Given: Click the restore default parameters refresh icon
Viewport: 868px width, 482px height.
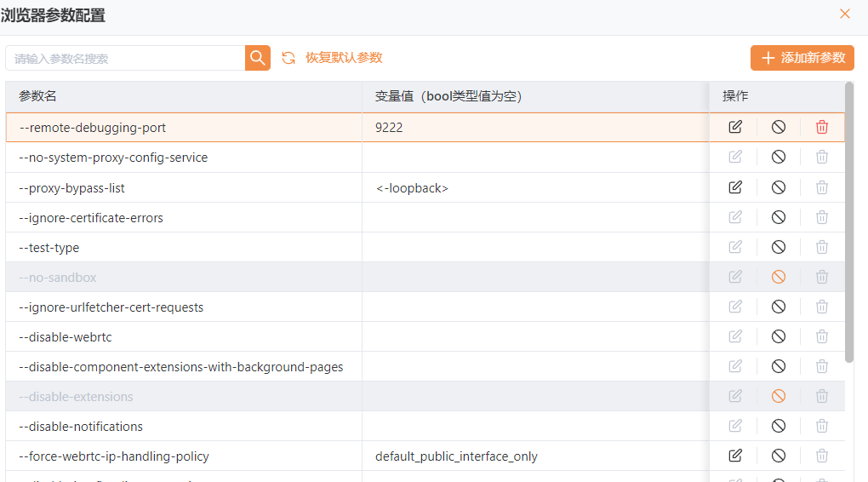Looking at the screenshot, I should [x=288, y=58].
